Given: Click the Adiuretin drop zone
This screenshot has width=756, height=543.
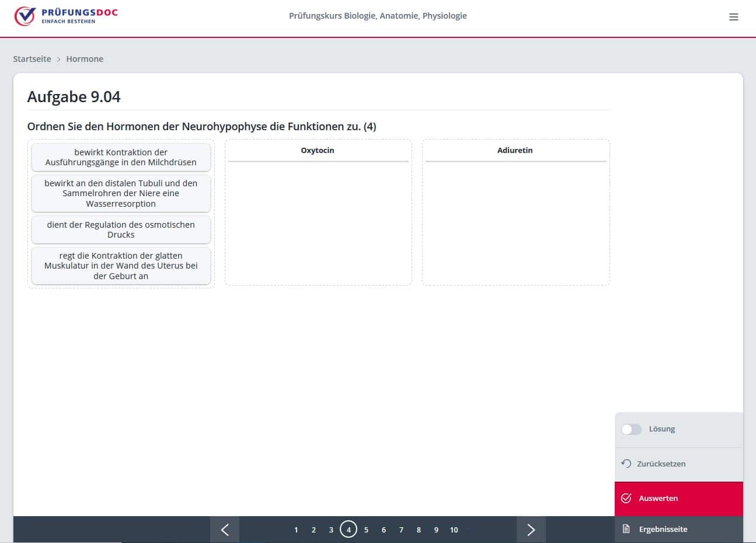Looking at the screenshot, I should coord(515,222).
